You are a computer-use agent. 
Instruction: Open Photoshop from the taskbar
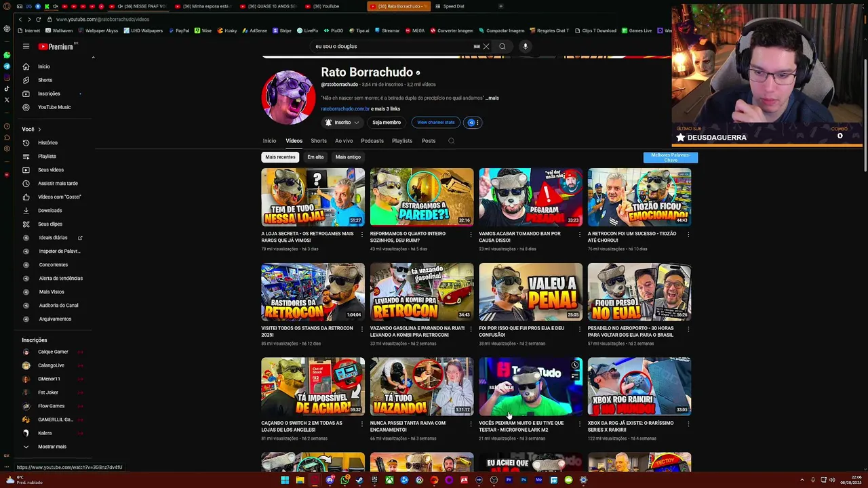(524, 480)
